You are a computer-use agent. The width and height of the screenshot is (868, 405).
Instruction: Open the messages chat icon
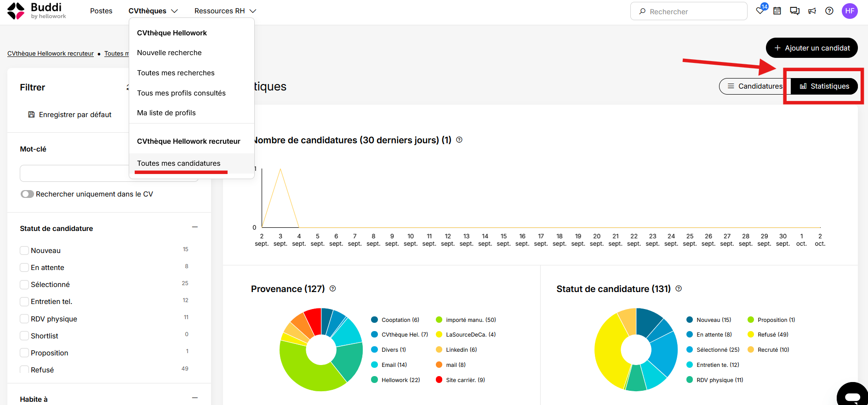[x=794, y=11]
